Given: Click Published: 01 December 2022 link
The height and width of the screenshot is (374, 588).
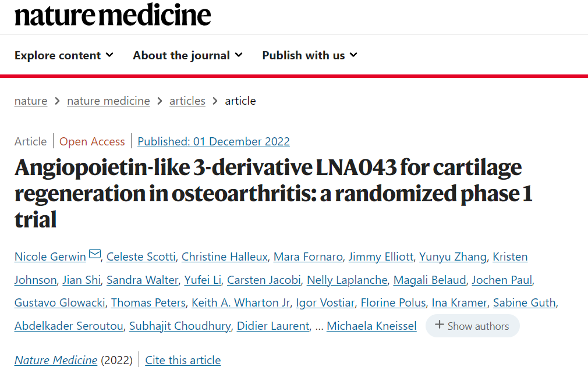Looking at the screenshot, I should (x=214, y=142).
